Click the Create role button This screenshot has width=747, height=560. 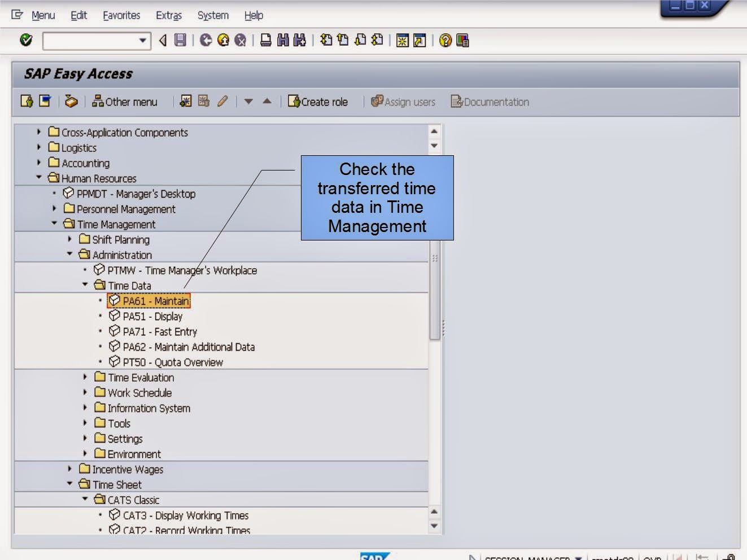click(x=319, y=102)
